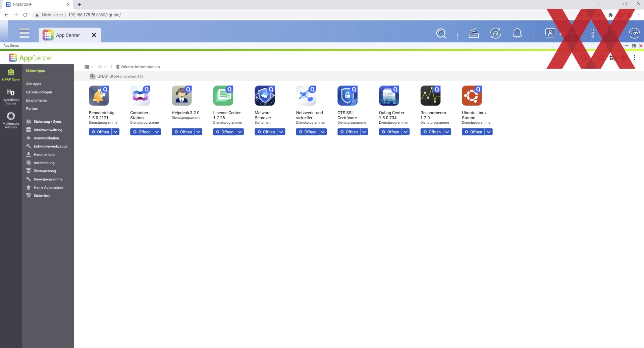Click Öffnen for License Center 1.7.26
The image size is (644, 348).
[x=225, y=132]
